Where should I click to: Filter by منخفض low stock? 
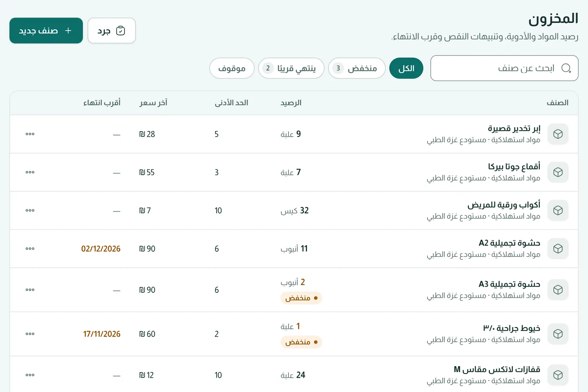pyautogui.click(x=356, y=68)
